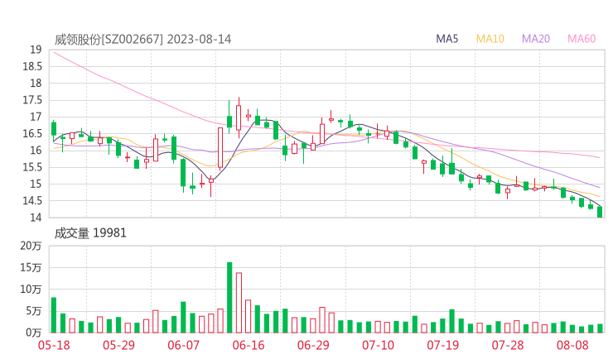The height and width of the screenshot is (364, 613).
Task: Click the first green volume bar at 05-18
Action: point(54,315)
